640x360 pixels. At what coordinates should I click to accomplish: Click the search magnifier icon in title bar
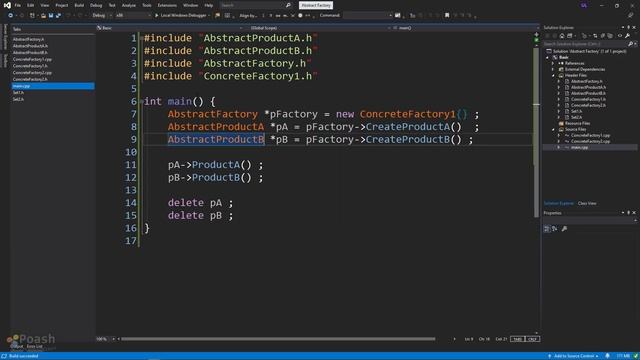pos(288,5)
